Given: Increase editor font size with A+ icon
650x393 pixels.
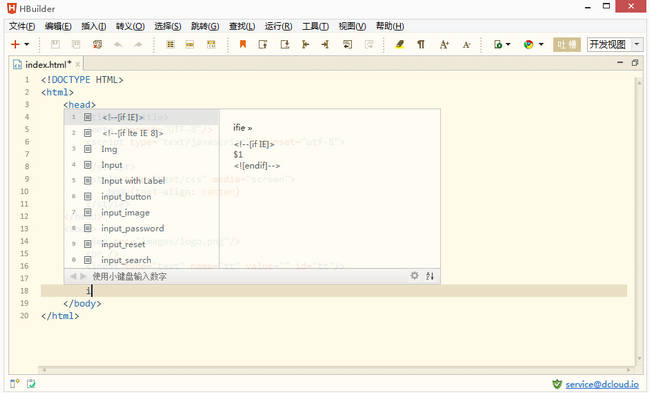Looking at the screenshot, I should [444, 44].
